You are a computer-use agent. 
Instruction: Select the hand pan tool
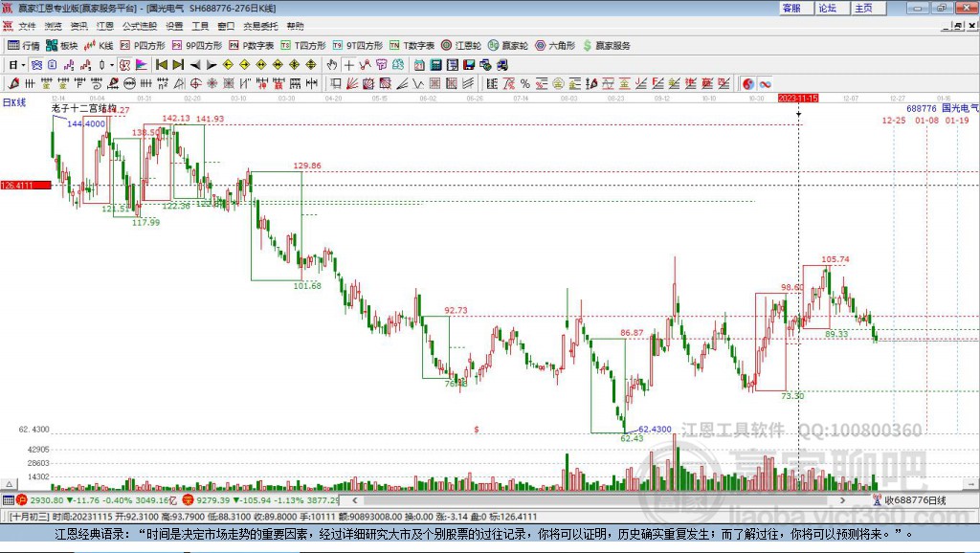coord(332,65)
